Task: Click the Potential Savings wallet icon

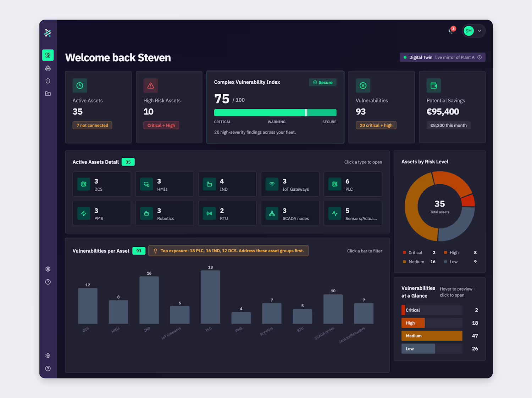Action: tap(433, 85)
